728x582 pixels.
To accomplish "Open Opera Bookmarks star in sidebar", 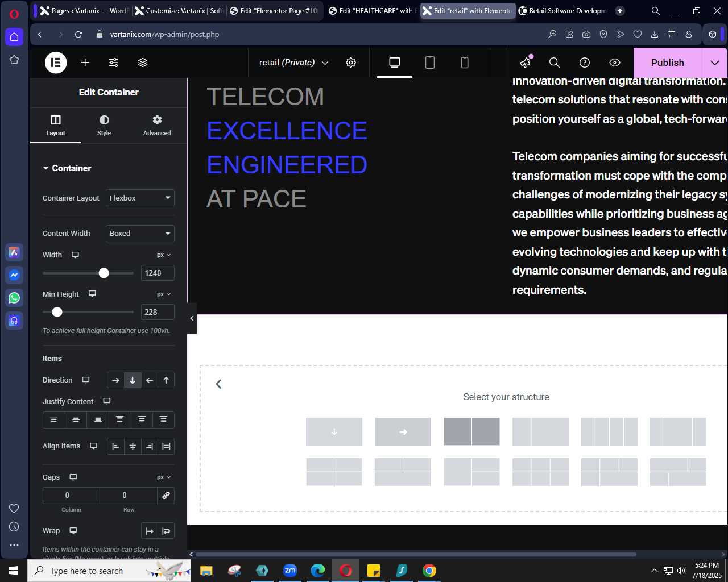I will click(x=14, y=60).
